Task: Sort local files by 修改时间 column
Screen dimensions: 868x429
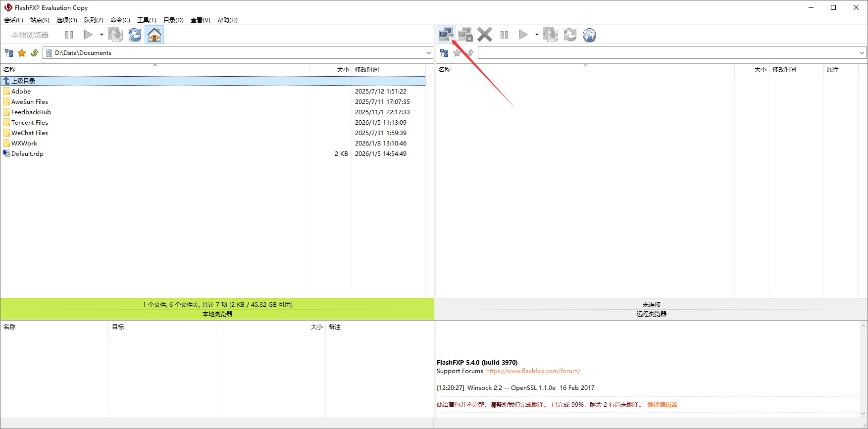Action: [367, 70]
